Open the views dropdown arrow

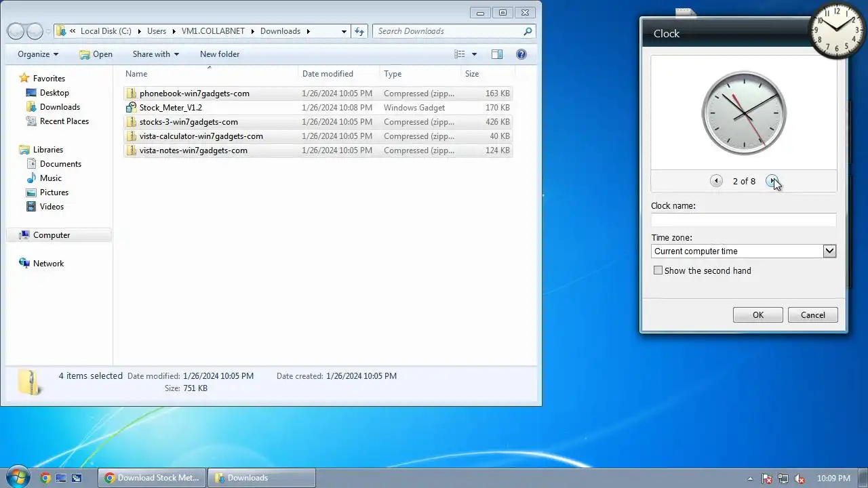(474, 54)
